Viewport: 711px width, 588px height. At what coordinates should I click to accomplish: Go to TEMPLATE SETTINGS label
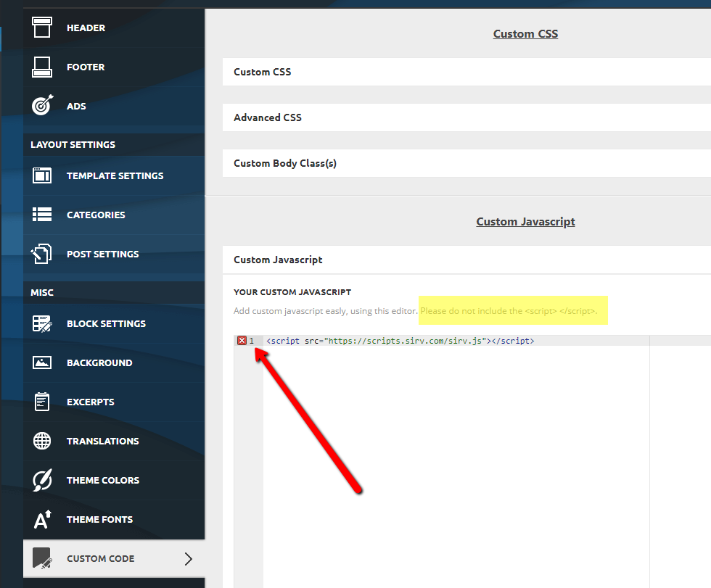(115, 175)
